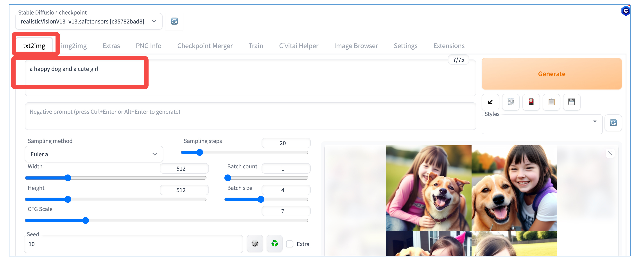This screenshot has width=644, height=265.
Task: Click the checkpoint refresh icon
Action: pos(174,21)
